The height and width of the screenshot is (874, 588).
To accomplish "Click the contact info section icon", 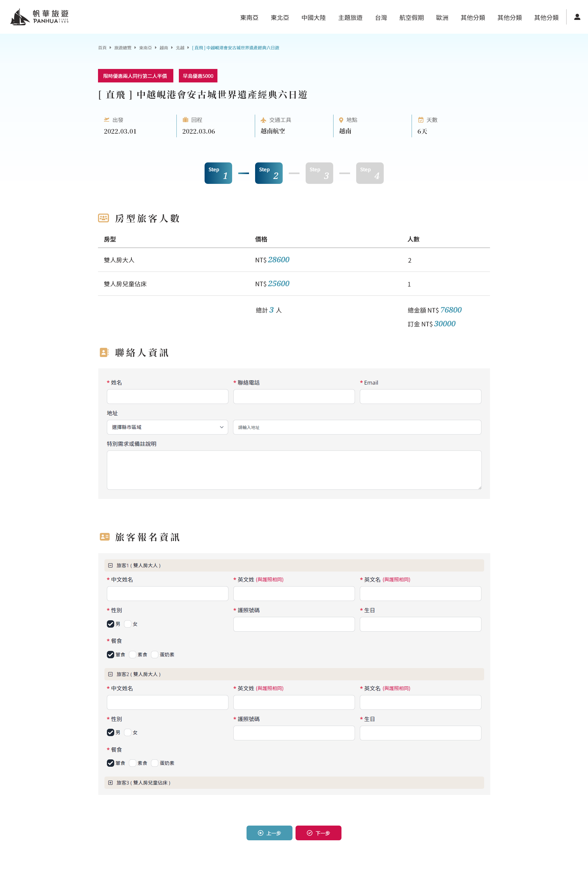I will click(x=104, y=352).
